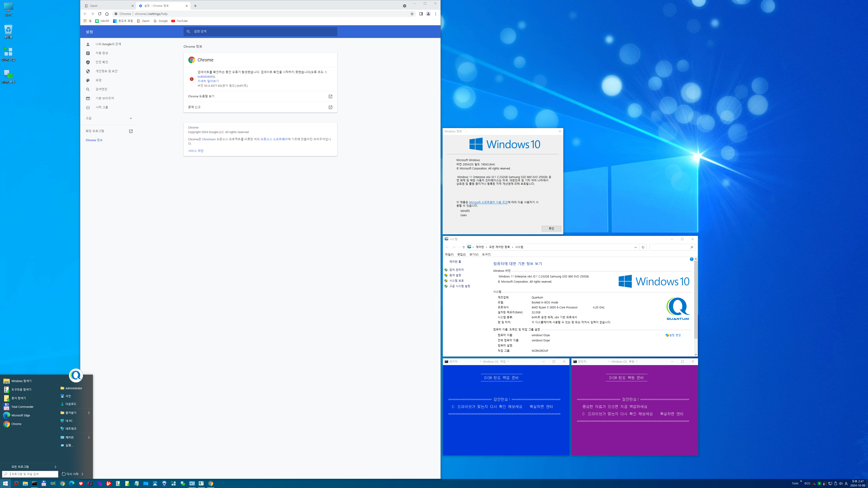This screenshot has width=868, height=488.
Task: Expand System window address history dropdown
Action: (635, 247)
